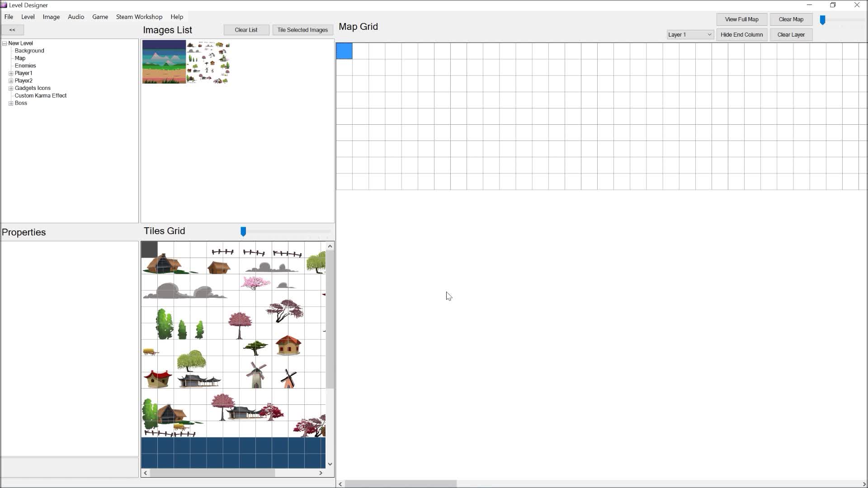
Task: Collapse the New Level tree node
Action: click(x=5, y=43)
